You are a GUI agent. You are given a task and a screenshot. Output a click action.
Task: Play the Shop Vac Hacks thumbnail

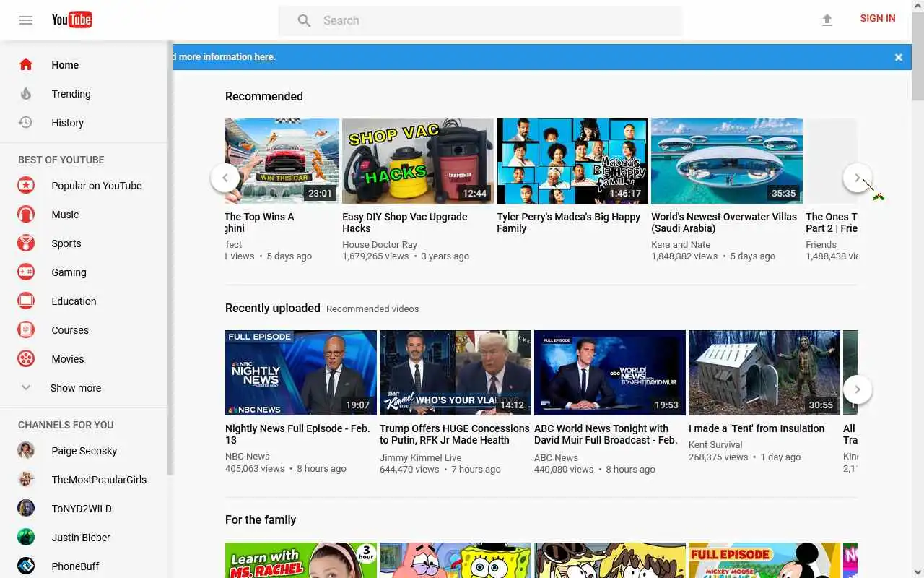click(x=418, y=161)
